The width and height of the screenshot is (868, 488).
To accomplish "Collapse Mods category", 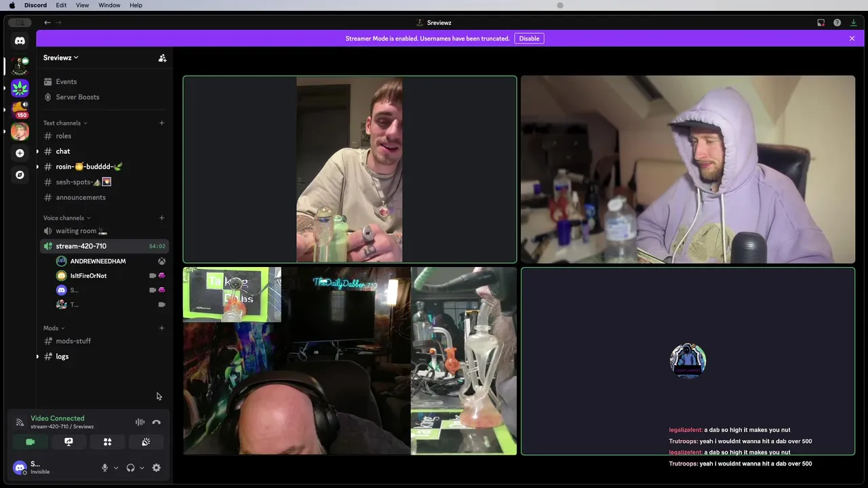I will pyautogui.click(x=54, y=328).
